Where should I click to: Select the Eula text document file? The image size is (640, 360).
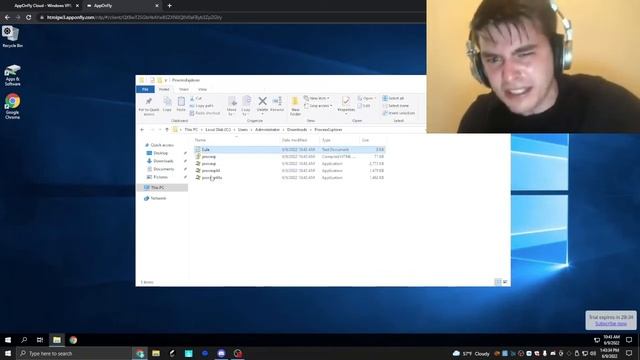[289, 150]
